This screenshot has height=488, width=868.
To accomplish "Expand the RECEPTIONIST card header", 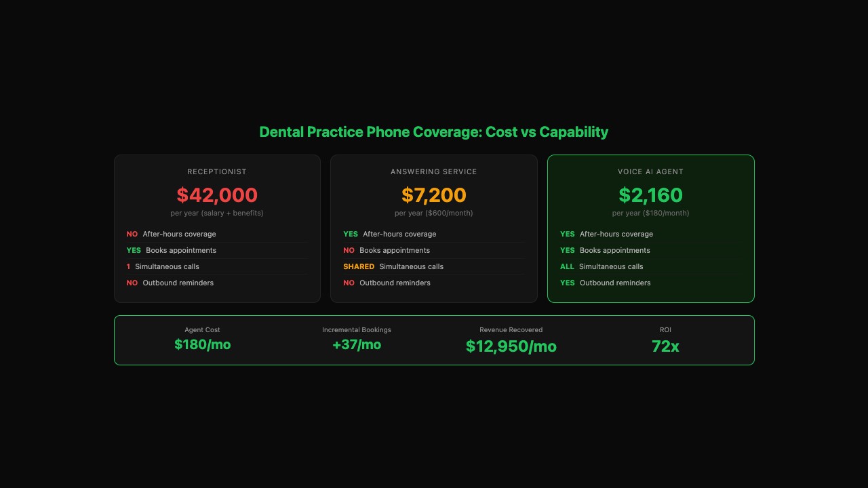I will tap(217, 171).
